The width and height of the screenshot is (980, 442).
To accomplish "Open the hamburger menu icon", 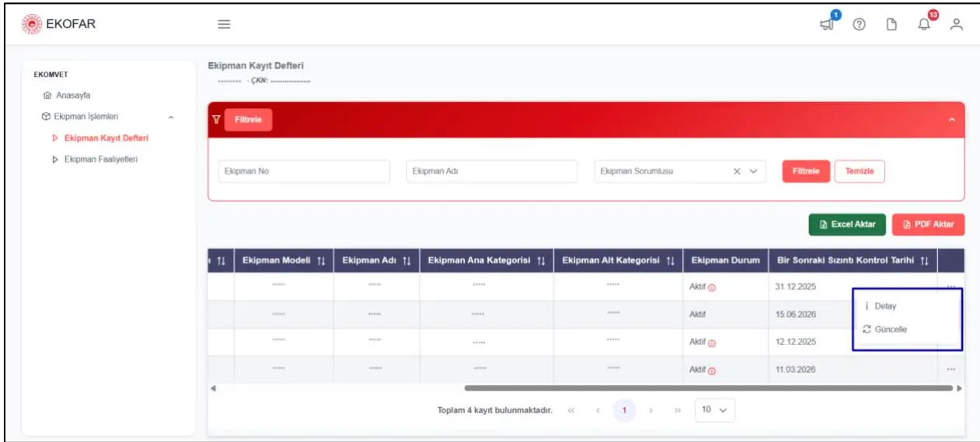I will pyautogui.click(x=224, y=24).
